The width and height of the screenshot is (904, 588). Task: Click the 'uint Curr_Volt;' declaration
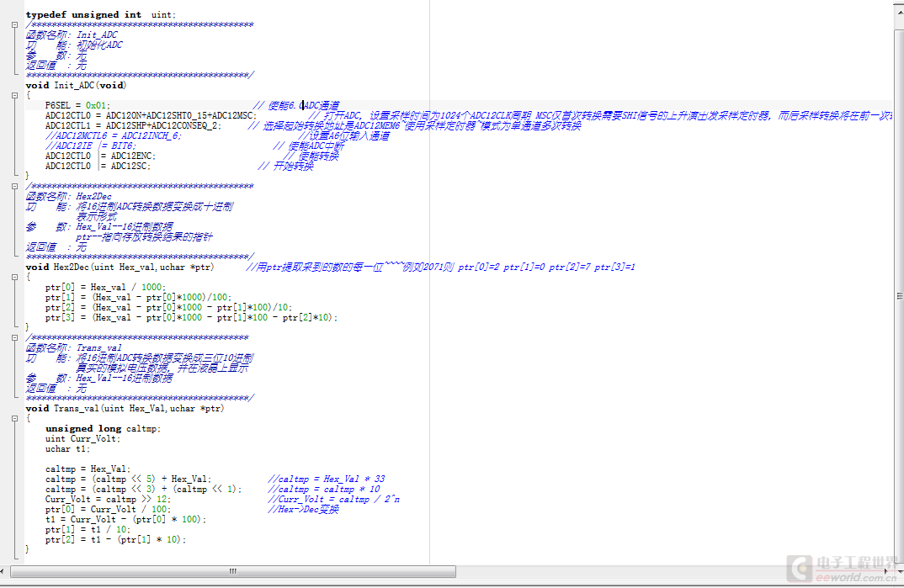(83, 439)
